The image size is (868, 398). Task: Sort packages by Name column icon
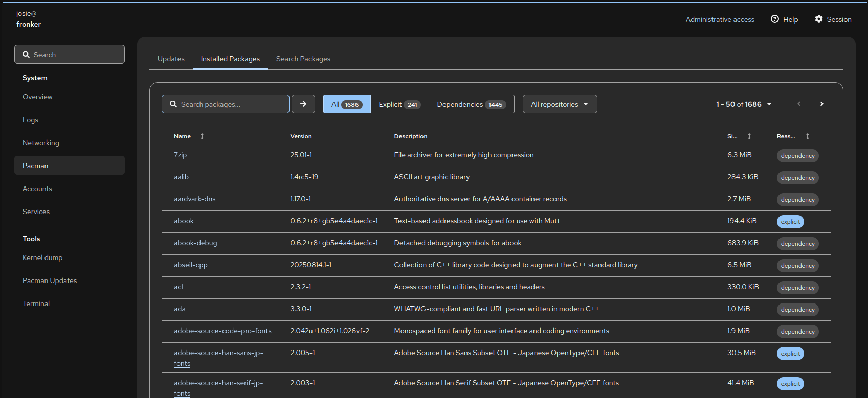click(202, 136)
